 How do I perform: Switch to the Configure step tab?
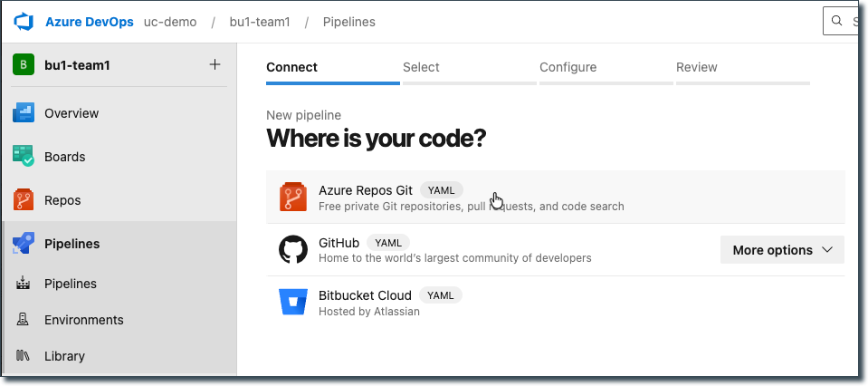click(x=568, y=67)
